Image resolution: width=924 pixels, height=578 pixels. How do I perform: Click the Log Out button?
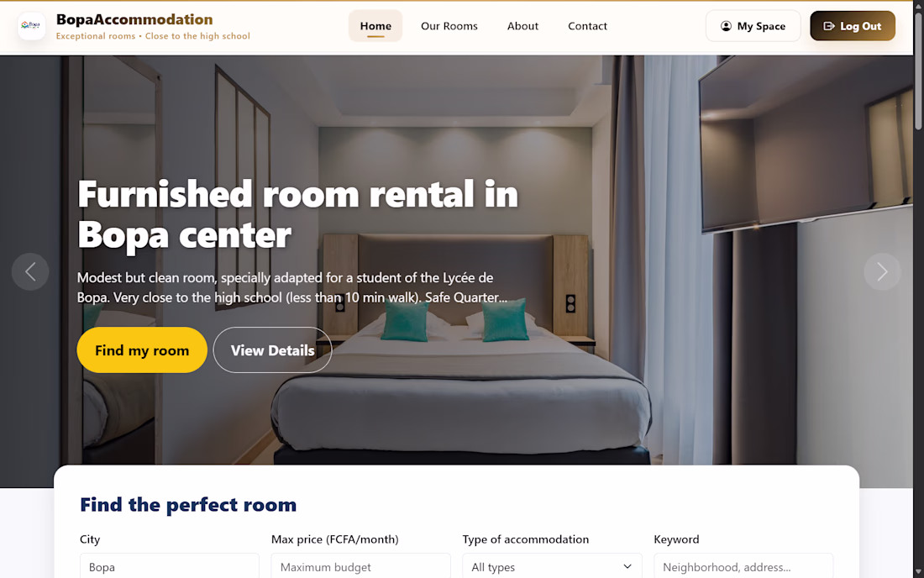[x=852, y=26]
